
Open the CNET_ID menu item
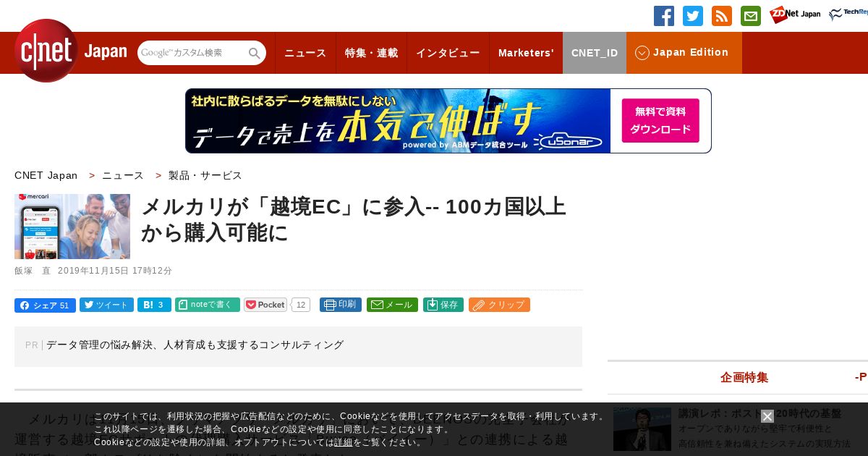click(x=595, y=53)
